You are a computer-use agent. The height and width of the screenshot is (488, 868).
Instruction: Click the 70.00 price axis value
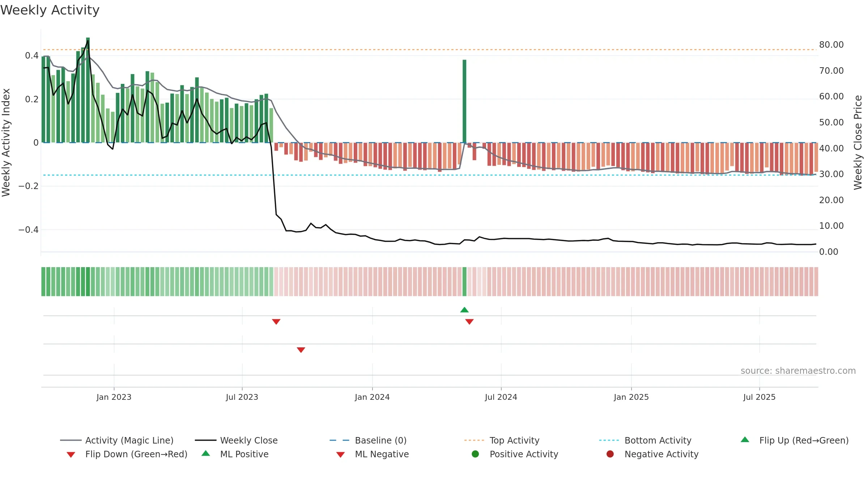pos(831,71)
